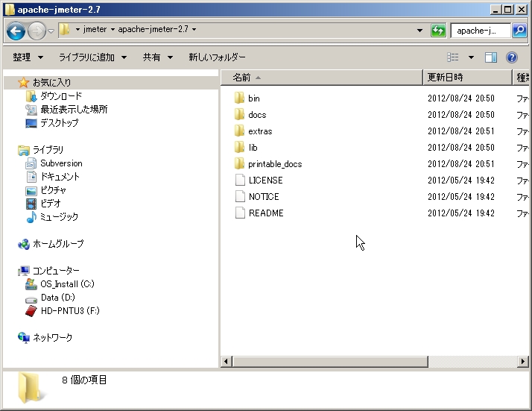
Task: Expand dropdown arrow after jmeter breadcrumb
Action: 113,30
